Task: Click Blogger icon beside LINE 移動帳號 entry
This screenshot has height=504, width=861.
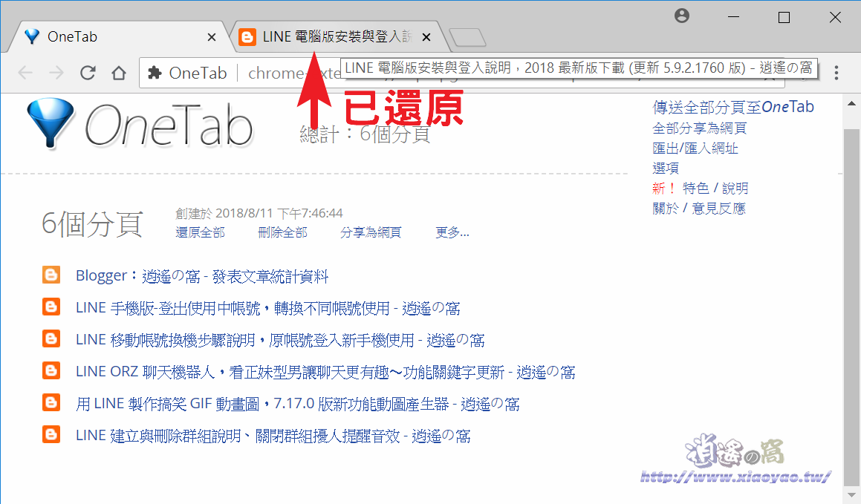Action: coord(51,338)
